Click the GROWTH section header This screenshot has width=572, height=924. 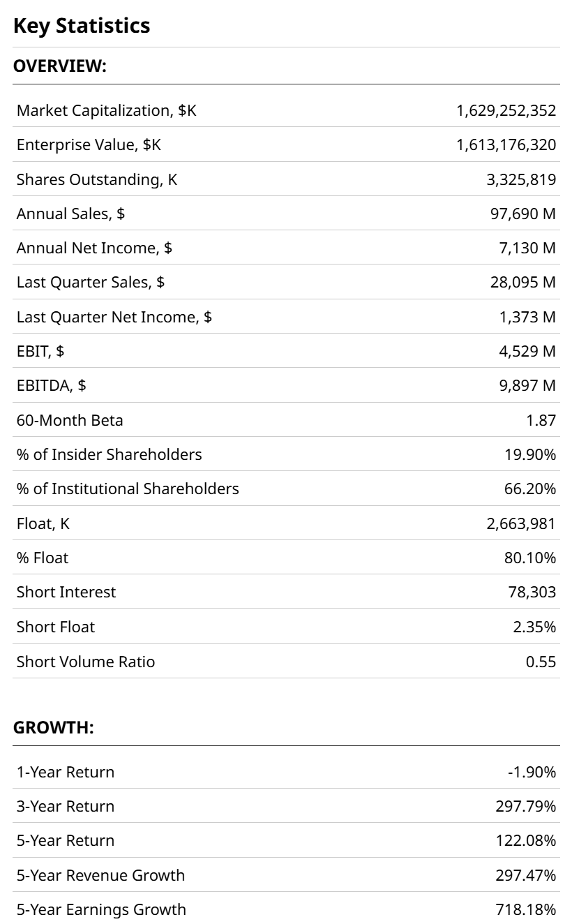point(54,728)
